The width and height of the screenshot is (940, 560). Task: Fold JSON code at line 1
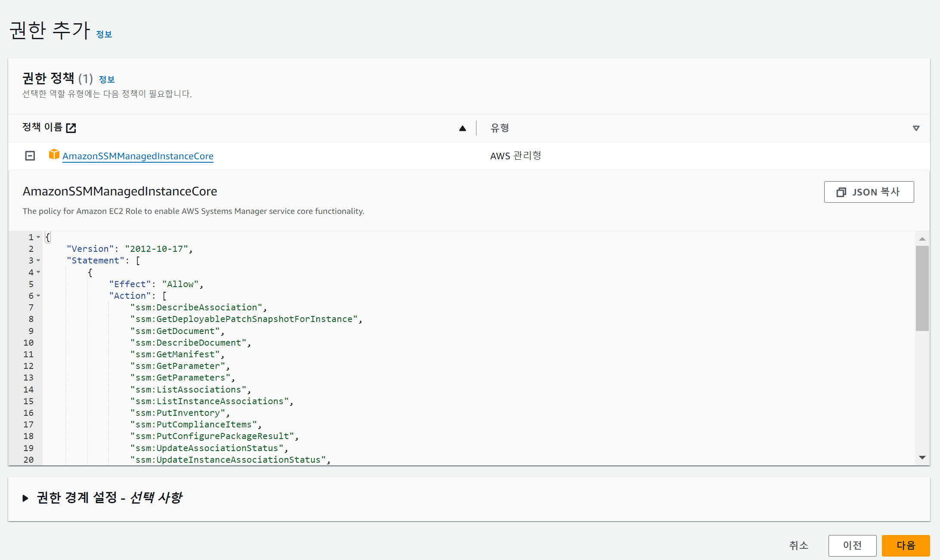click(x=38, y=237)
